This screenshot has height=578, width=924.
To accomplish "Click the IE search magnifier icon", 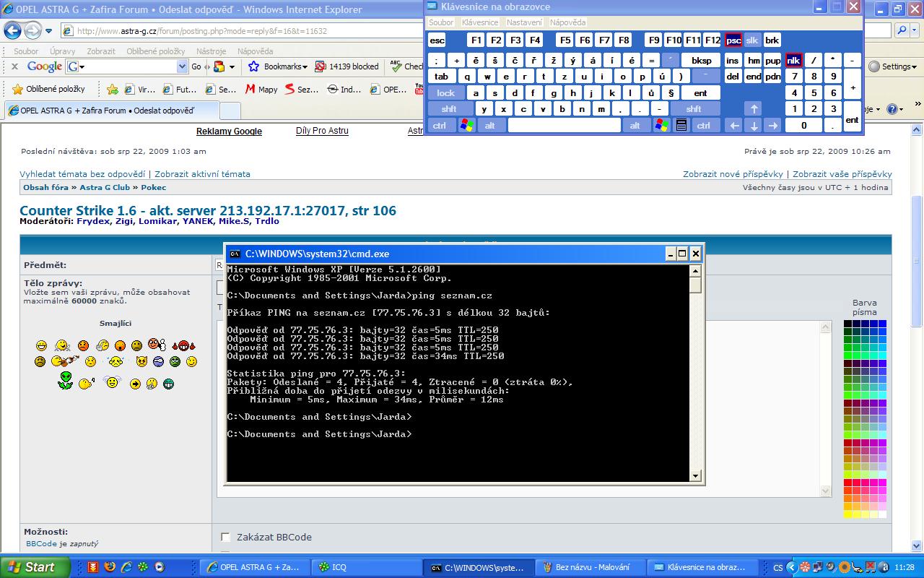I will (x=902, y=30).
